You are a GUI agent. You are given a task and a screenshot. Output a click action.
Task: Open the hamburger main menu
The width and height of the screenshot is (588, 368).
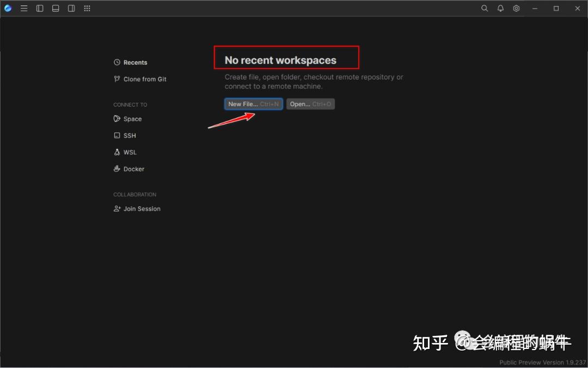click(24, 8)
